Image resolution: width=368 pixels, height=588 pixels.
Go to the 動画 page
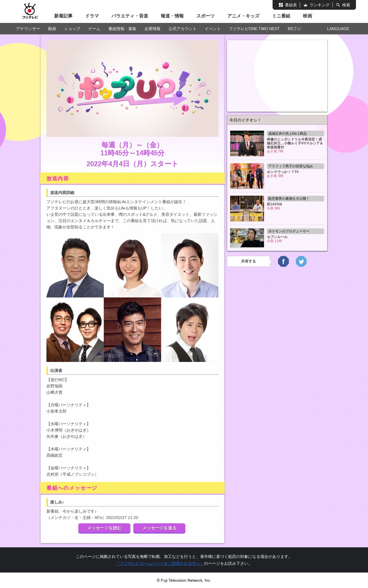point(52,29)
